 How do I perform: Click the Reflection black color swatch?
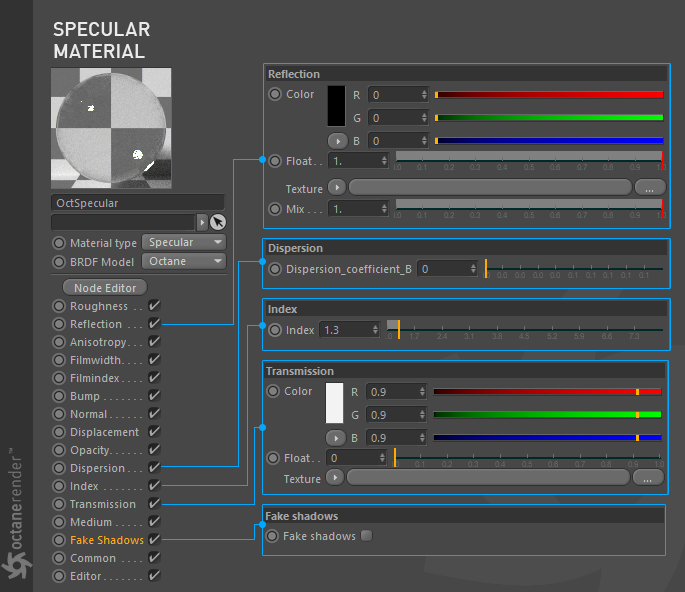(x=336, y=106)
